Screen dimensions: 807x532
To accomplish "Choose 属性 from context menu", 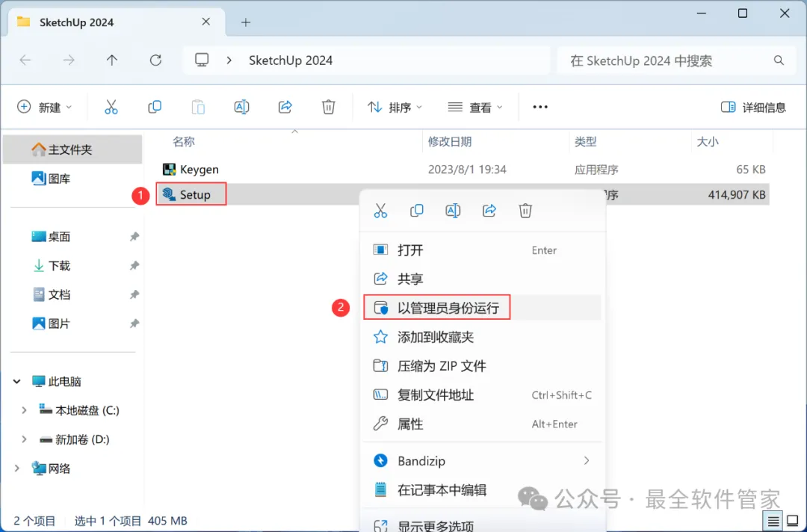I will (x=482, y=424).
